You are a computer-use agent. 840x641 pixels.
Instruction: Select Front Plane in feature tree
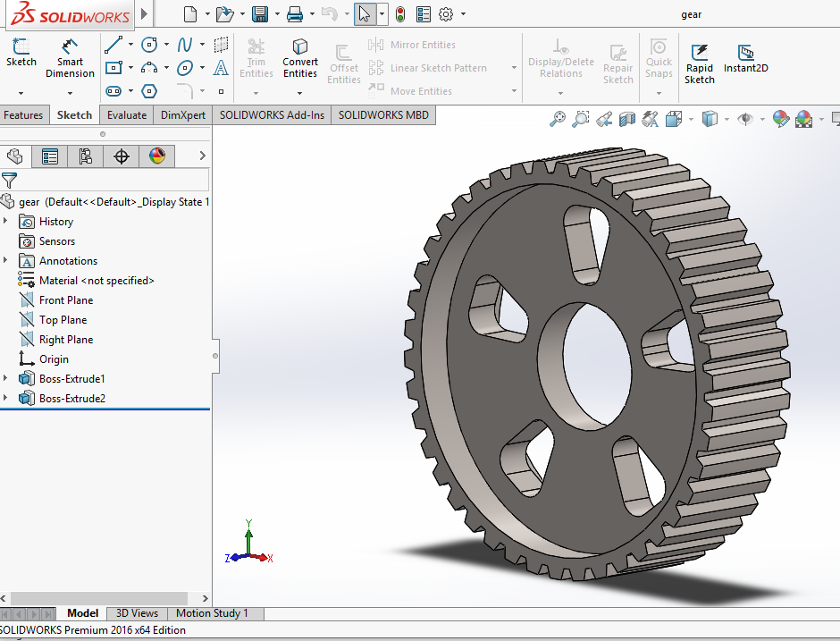tap(66, 300)
